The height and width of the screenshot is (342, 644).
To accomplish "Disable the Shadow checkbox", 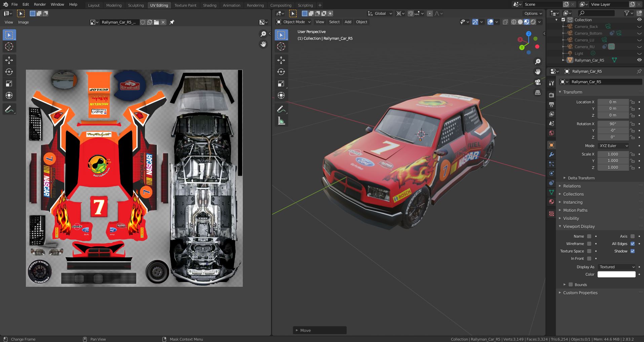I will [633, 251].
